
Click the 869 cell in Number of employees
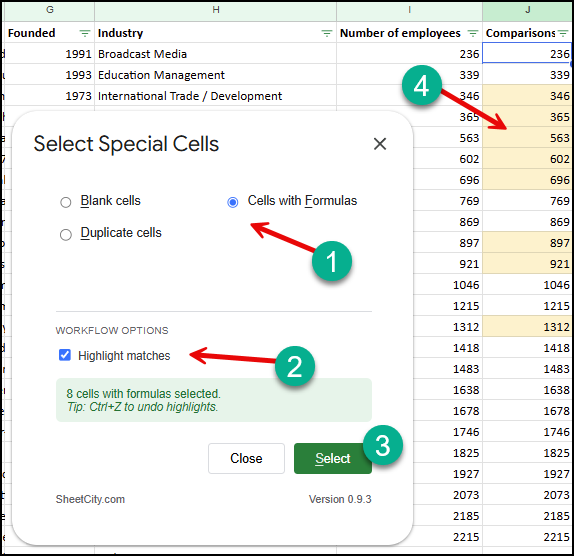447,222
